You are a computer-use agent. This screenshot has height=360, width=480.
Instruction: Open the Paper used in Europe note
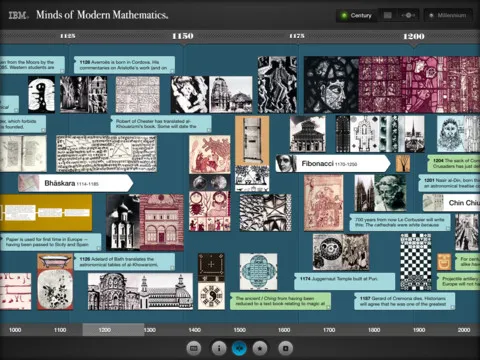[51, 242]
